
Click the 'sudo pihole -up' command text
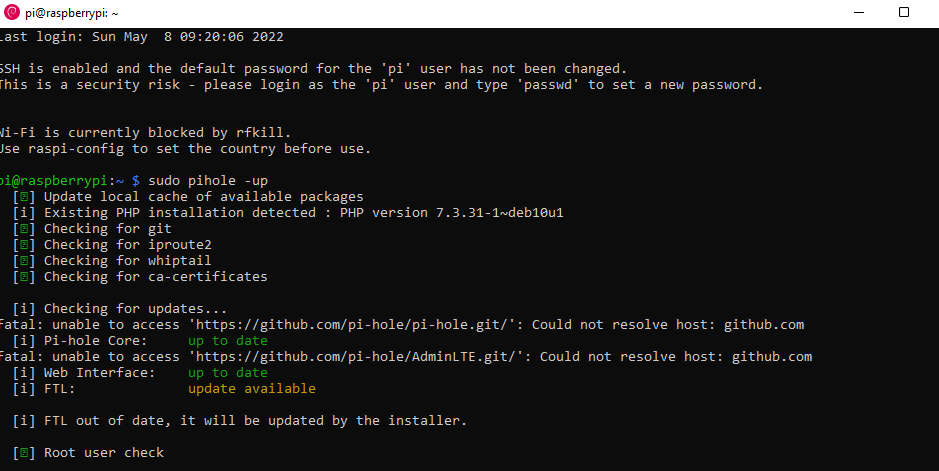point(208,181)
